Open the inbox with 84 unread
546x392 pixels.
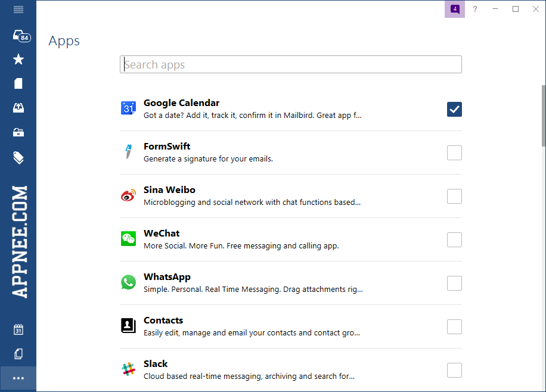coord(21,36)
